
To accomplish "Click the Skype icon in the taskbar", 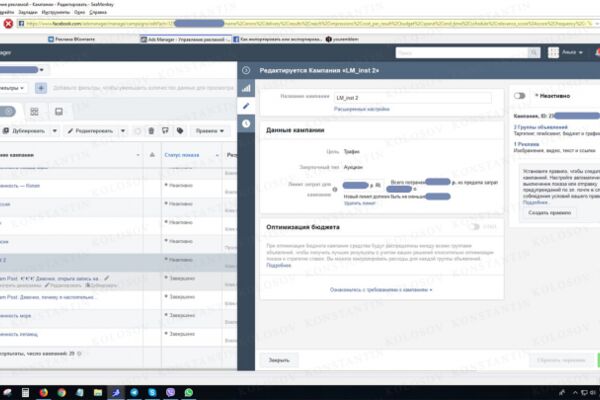I will point(152,392).
